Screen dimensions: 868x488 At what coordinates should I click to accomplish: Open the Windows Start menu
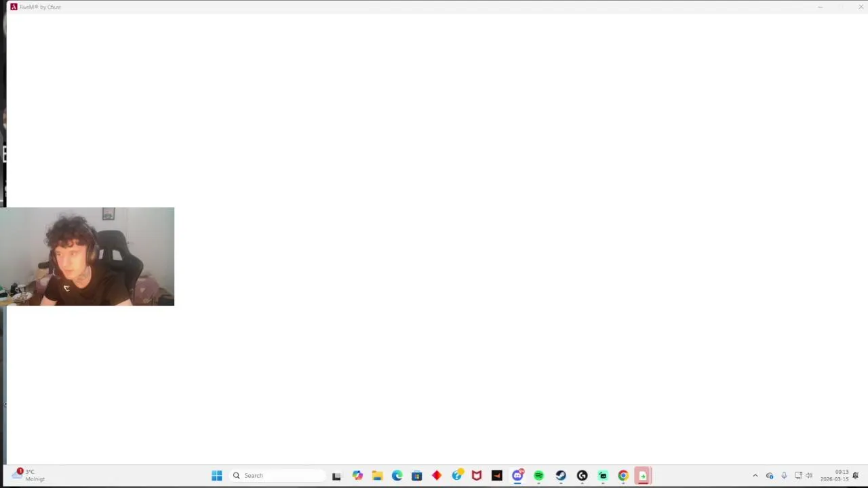(x=217, y=476)
